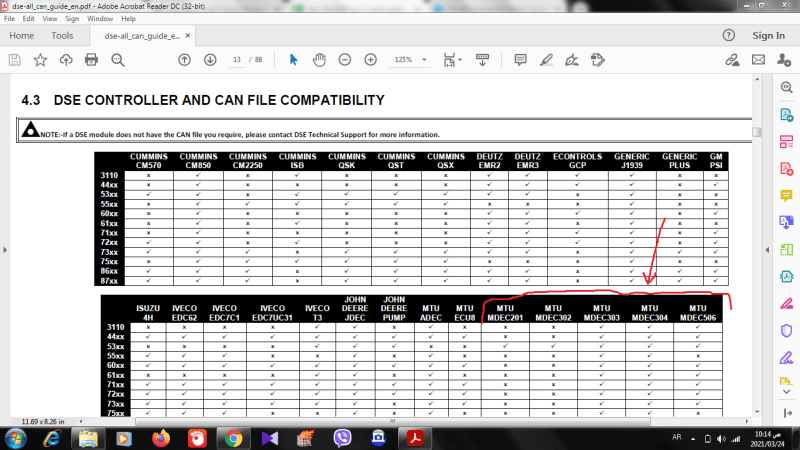Close the dse-all_can_guide document tab

point(188,36)
